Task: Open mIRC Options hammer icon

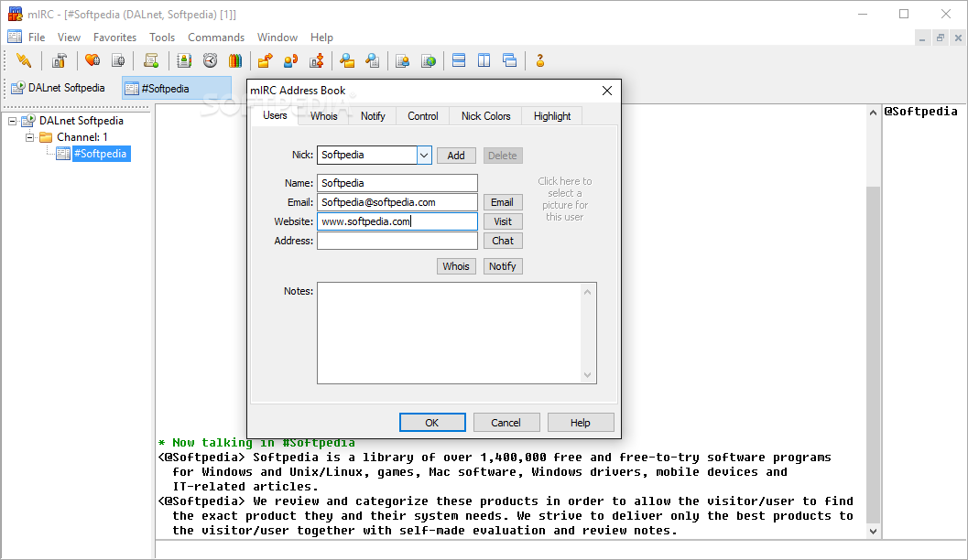Action: pos(60,60)
